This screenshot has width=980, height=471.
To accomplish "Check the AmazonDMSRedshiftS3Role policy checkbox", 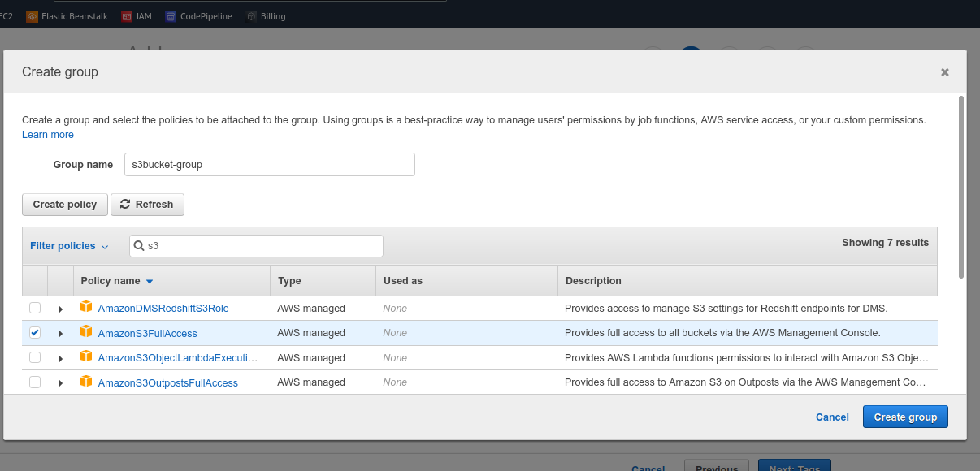I will click(35, 308).
